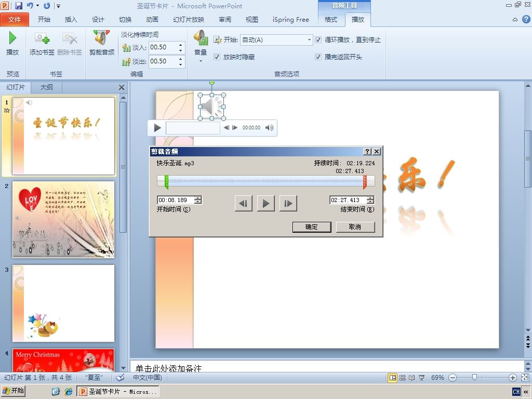This screenshot has width=532, height=399.
Task: Toggle the 放映时隐藏 checkbox
Action: point(217,57)
